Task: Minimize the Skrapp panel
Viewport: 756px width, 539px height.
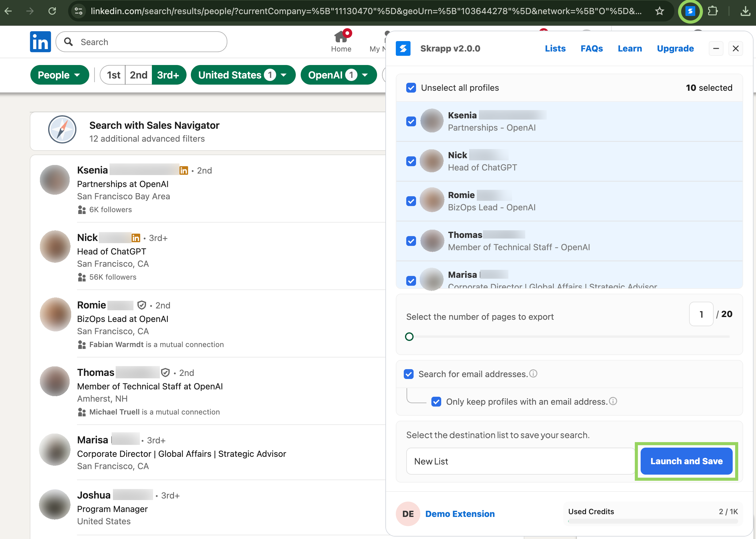Action: tap(716, 48)
